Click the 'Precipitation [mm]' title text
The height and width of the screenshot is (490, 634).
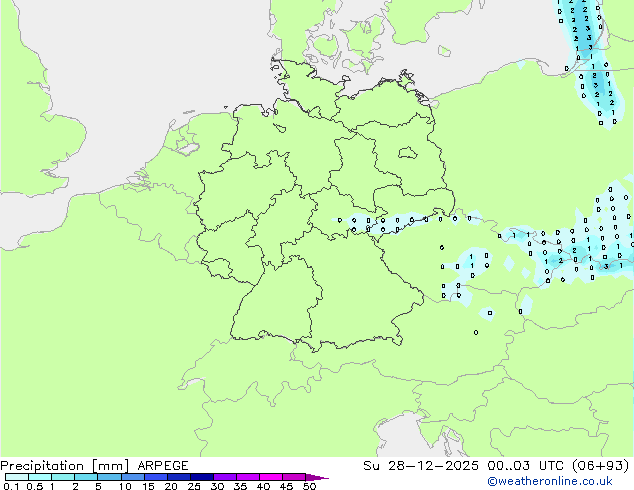(x=64, y=466)
